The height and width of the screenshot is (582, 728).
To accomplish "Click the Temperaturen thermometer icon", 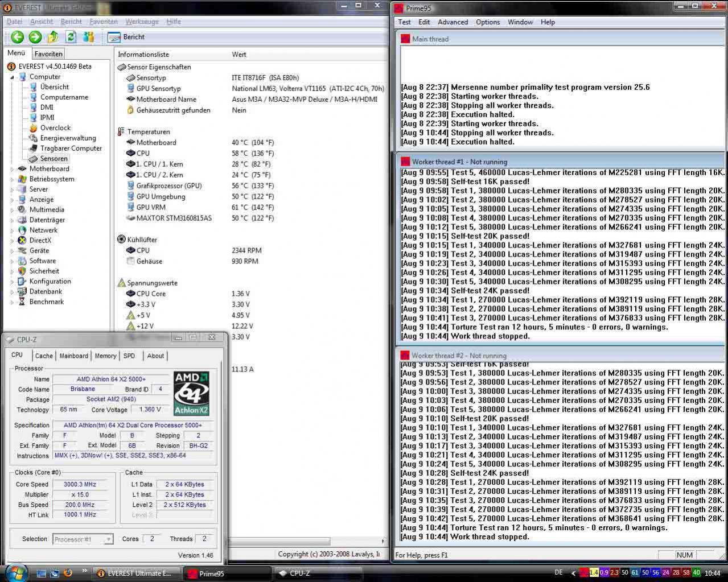I will (x=121, y=132).
